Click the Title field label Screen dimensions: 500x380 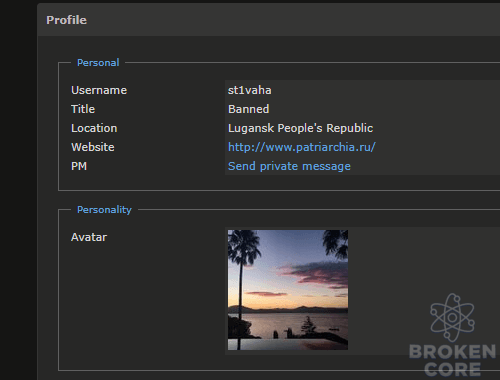coord(83,109)
